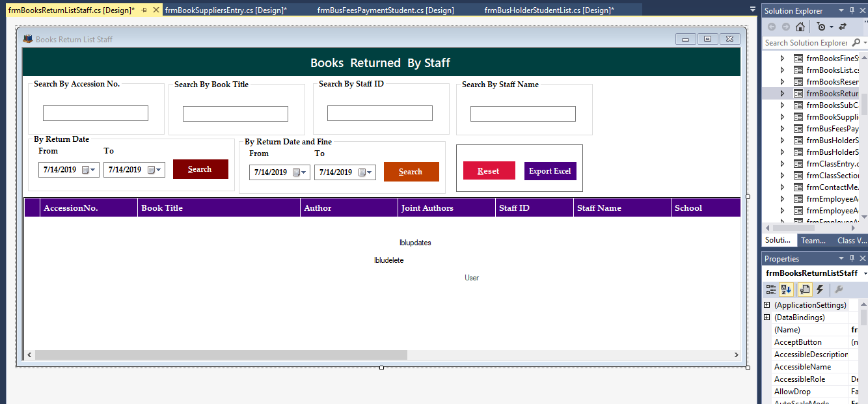Expand the selected frmBooksRetur tree node
The image size is (868, 404).
[x=782, y=94]
